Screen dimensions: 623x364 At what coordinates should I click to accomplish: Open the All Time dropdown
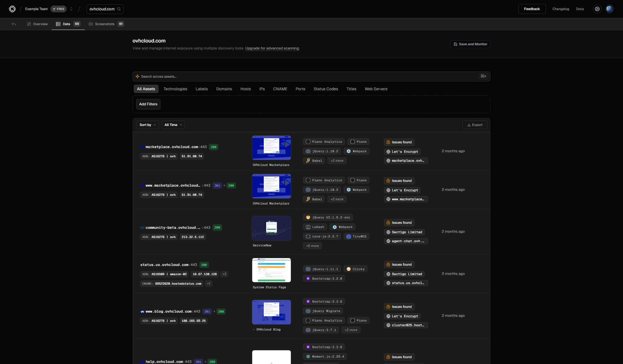click(x=173, y=125)
